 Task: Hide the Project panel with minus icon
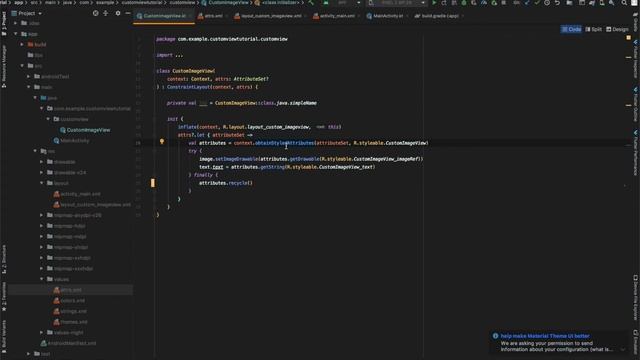click(x=128, y=13)
